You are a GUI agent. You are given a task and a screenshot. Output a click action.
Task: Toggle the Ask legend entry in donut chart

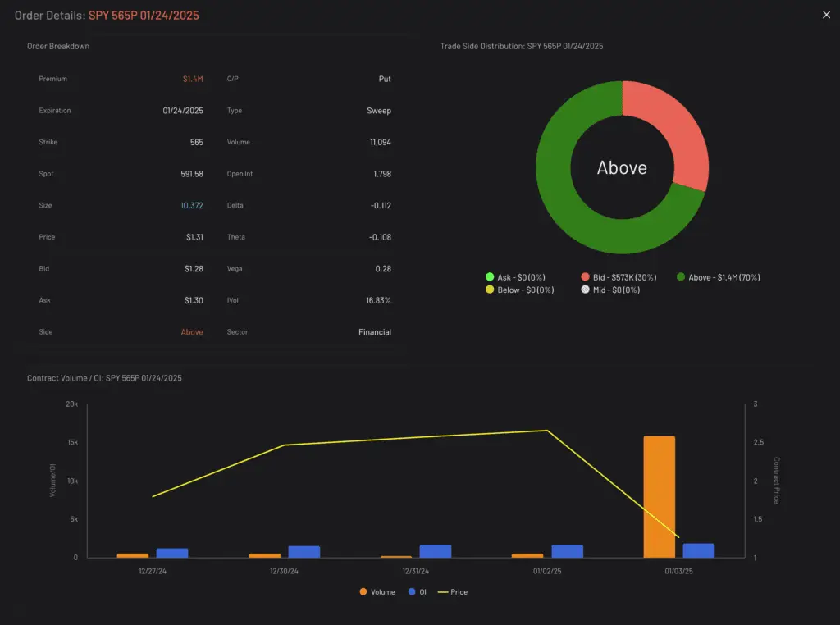coord(515,277)
